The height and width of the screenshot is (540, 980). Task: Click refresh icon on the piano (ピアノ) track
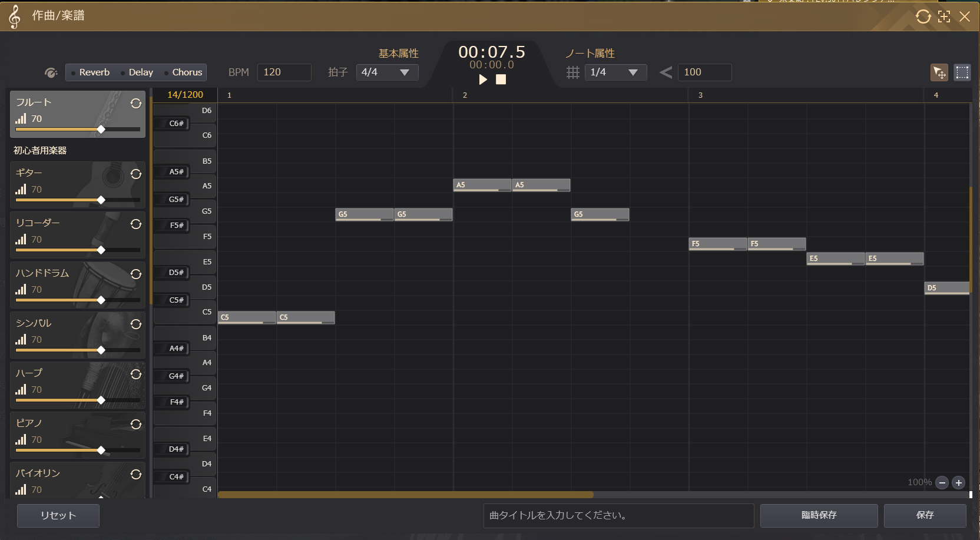click(136, 425)
